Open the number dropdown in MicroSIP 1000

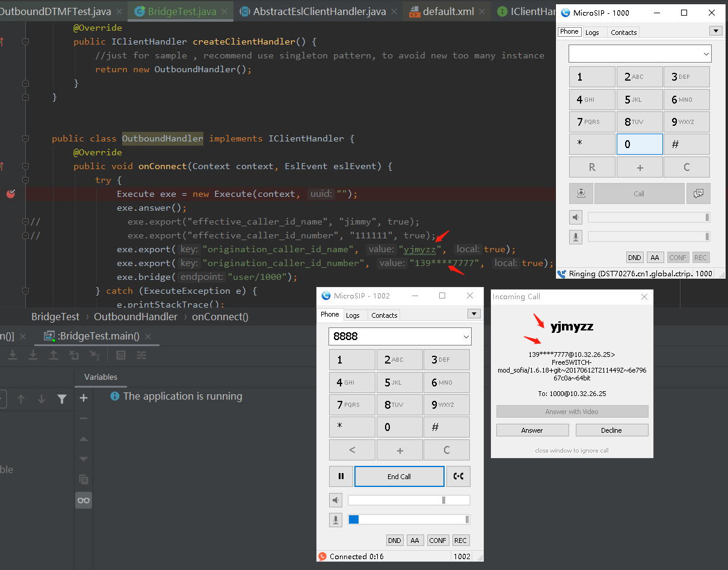(706, 54)
